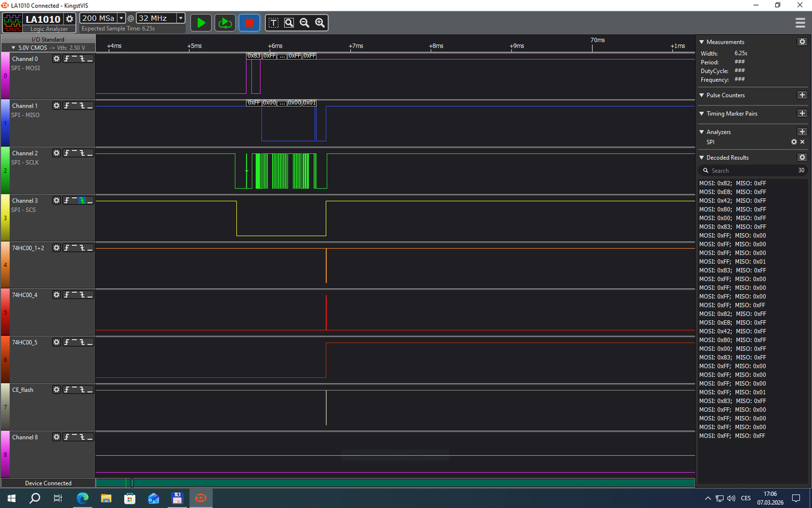
Task: Add a new pulse counter
Action: (802, 95)
